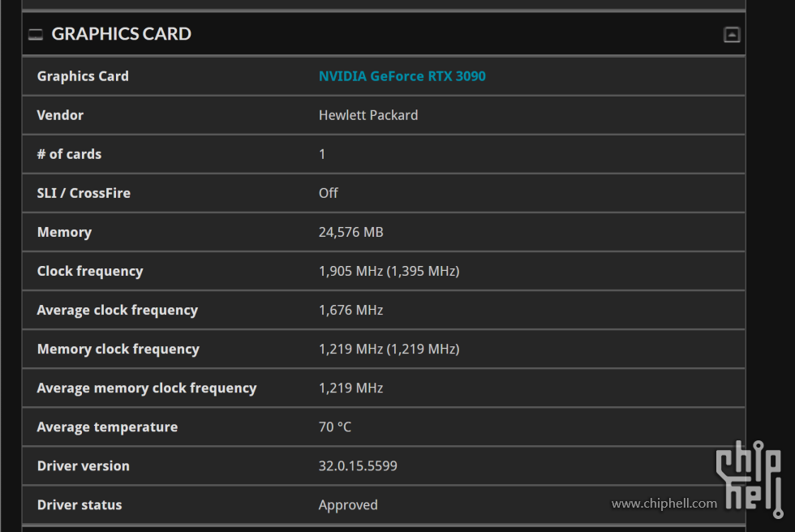Select the memory value '24,576 MB'
The height and width of the screenshot is (532, 795).
pos(350,233)
